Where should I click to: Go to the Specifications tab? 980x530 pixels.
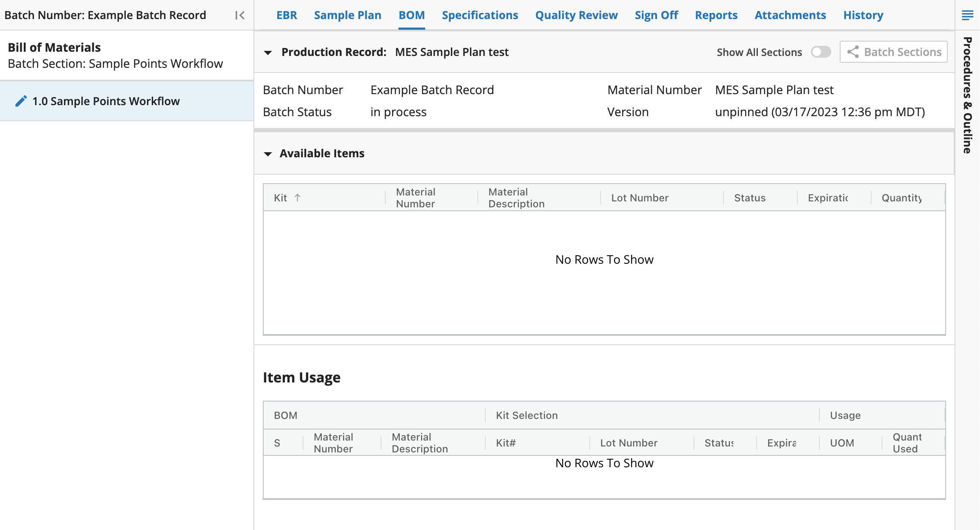coord(480,15)
